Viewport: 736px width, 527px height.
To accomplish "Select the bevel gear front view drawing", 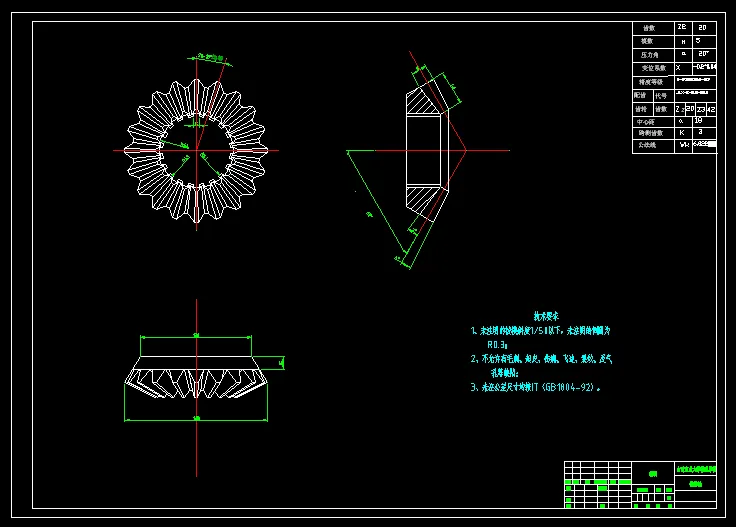I will tap(197, 150).
